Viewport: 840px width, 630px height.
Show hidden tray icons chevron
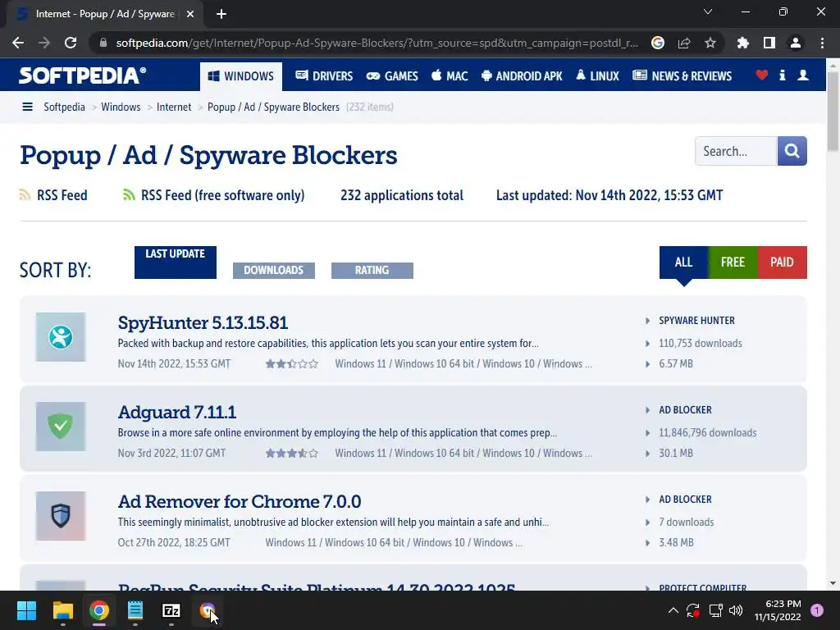pyautogui.click(x=673, y=610)
